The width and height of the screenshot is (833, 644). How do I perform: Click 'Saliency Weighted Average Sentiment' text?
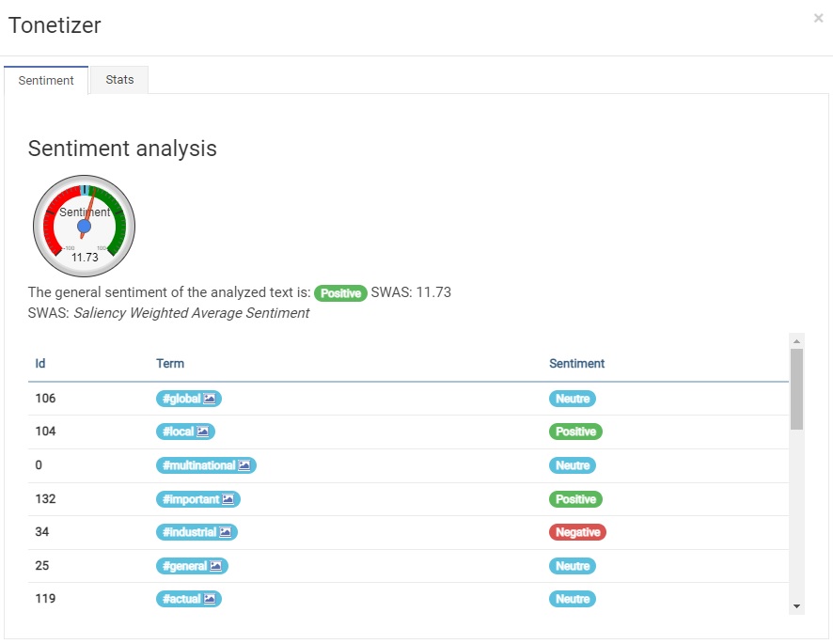coord(191,313)
